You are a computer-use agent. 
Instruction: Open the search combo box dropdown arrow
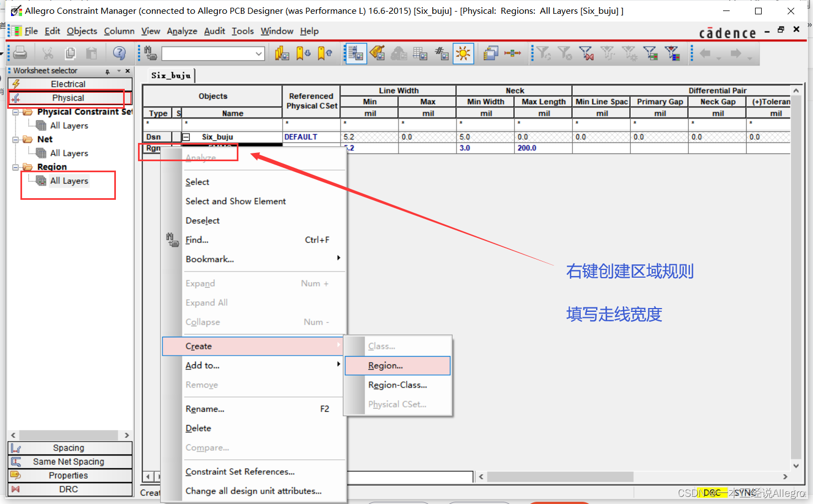(259, 54)
